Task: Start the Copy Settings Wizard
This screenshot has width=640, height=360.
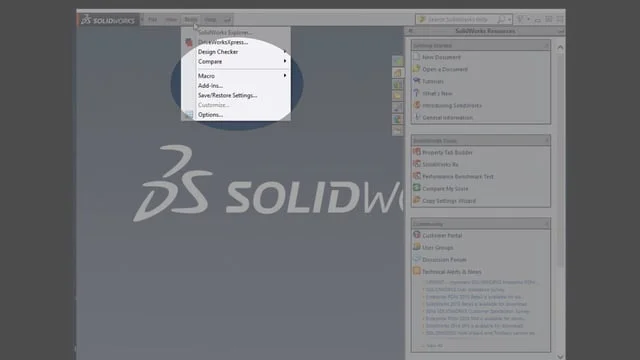Action: (449, 201)
